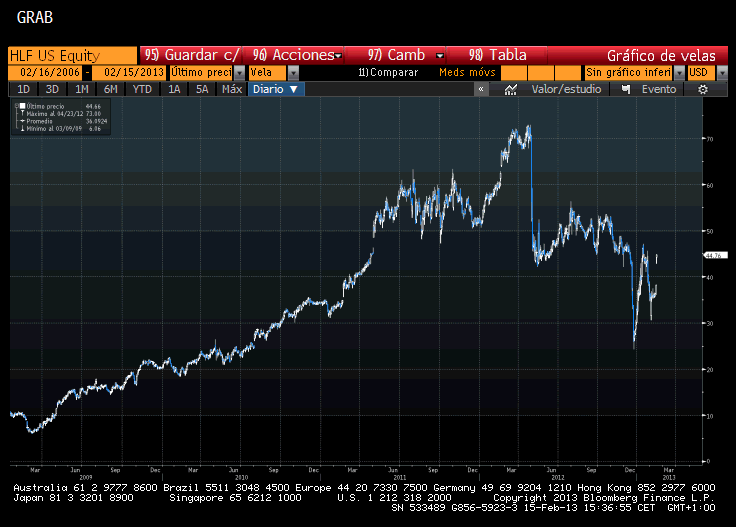This screenshot has width=736, height=527.
Task: Open the chart settings gear icon
Action: 702,89
